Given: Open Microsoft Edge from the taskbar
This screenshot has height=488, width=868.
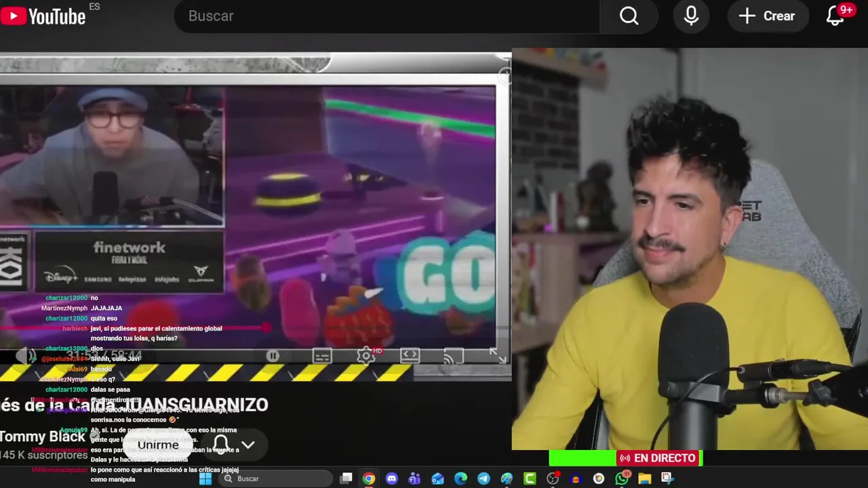Looking at the screenshot, I should pos(460,479).
